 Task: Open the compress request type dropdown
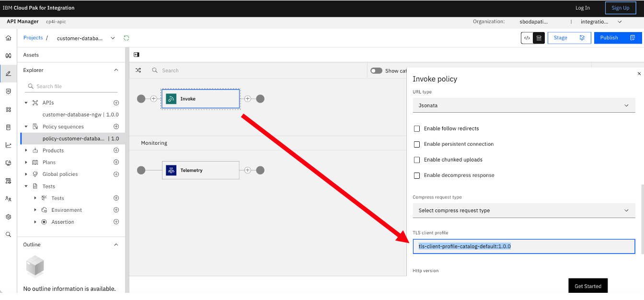(524, 210)
